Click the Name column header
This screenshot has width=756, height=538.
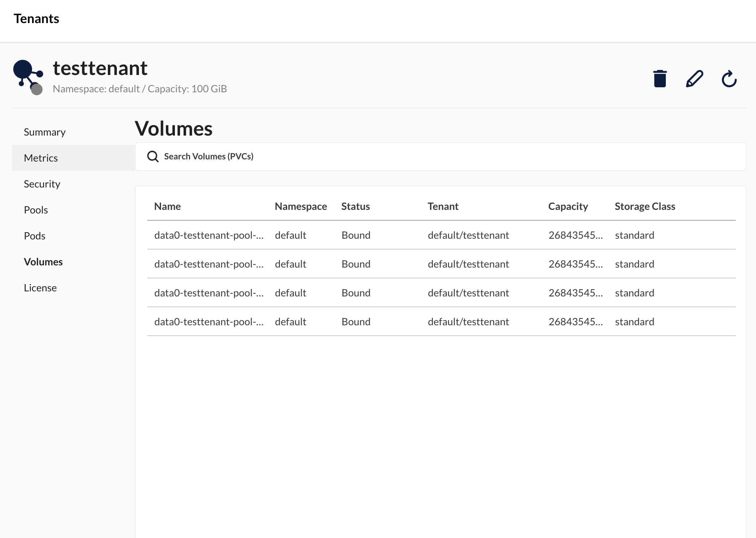(x=167, y=207)
